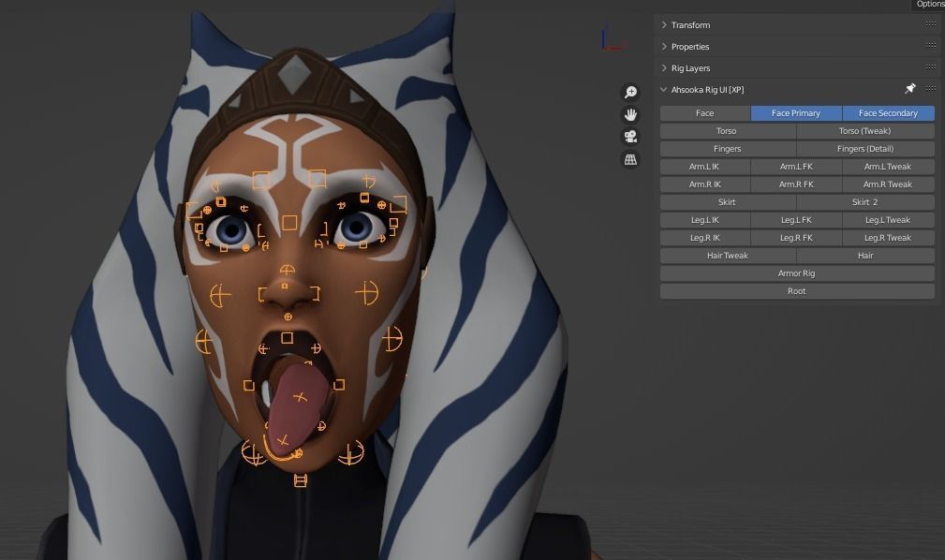Screen dimensions: 945x560
Task: Toggle the Skirt layer
Action: pyautogui.click(x=728, y=202)
